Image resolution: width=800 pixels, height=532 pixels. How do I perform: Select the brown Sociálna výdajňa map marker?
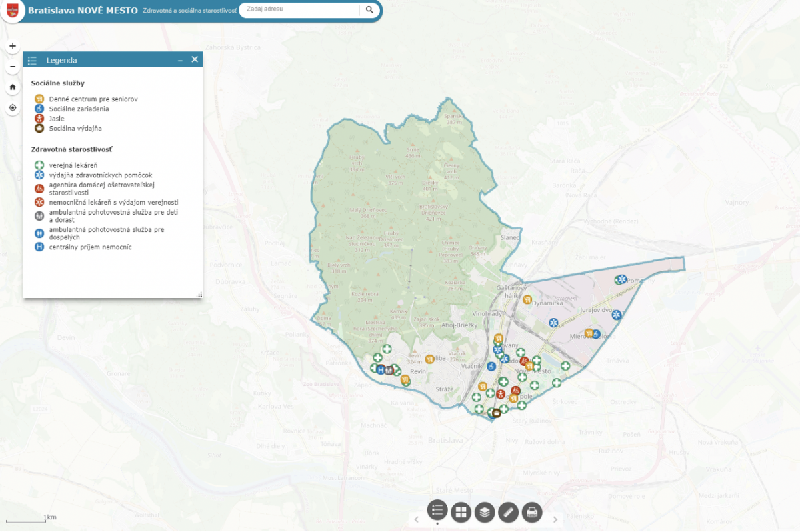tap(497, 413)
